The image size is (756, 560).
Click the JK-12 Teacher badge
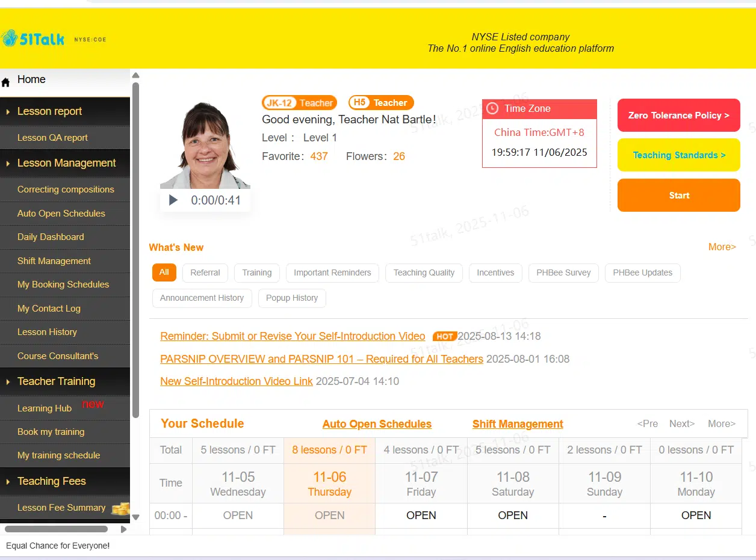tap(299, 103)
